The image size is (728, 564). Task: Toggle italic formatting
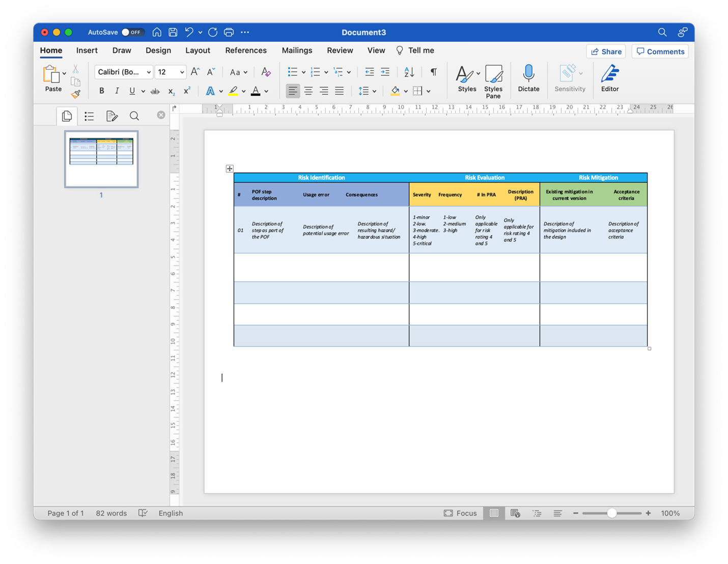(117, 91)
